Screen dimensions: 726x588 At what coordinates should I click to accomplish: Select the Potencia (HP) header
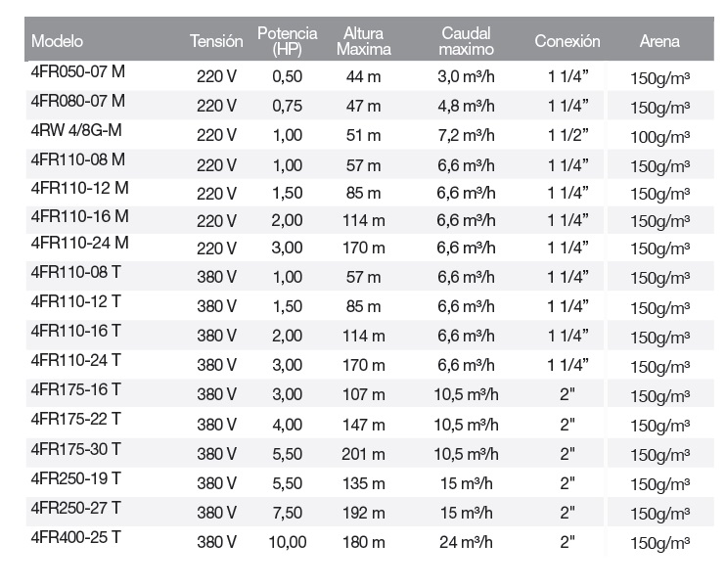click(x=287, y=41)
